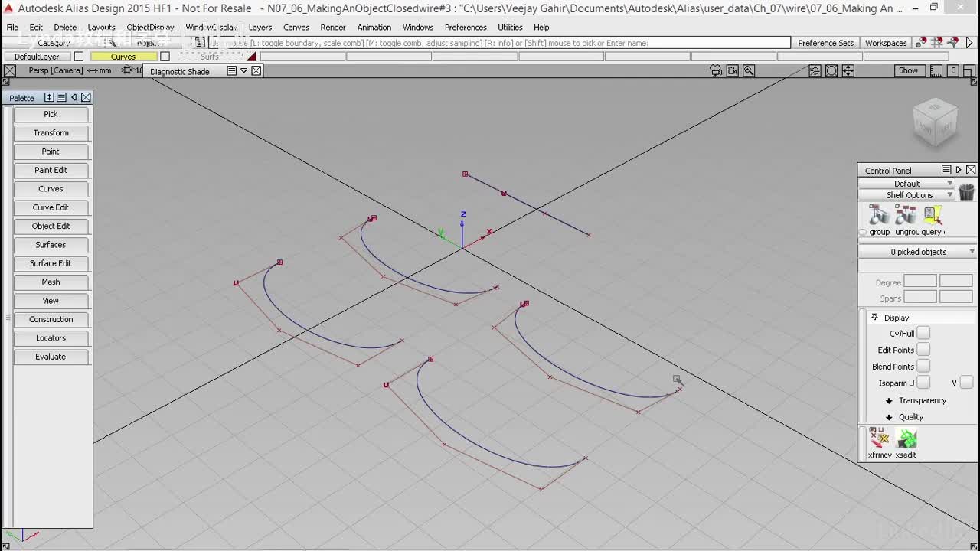
Task: Open the Diagnostic Shade dropdown triangle
Action: [243, 70]
